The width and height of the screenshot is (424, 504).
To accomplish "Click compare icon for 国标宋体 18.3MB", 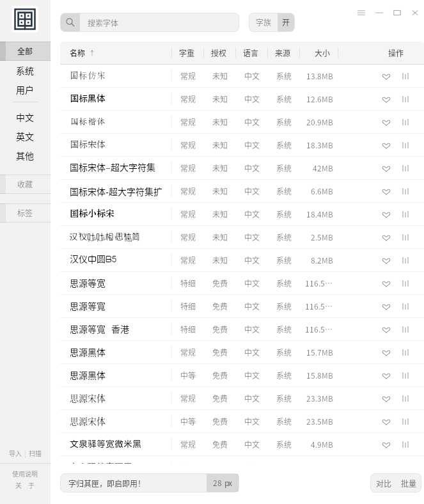I will tap(405, 145).
